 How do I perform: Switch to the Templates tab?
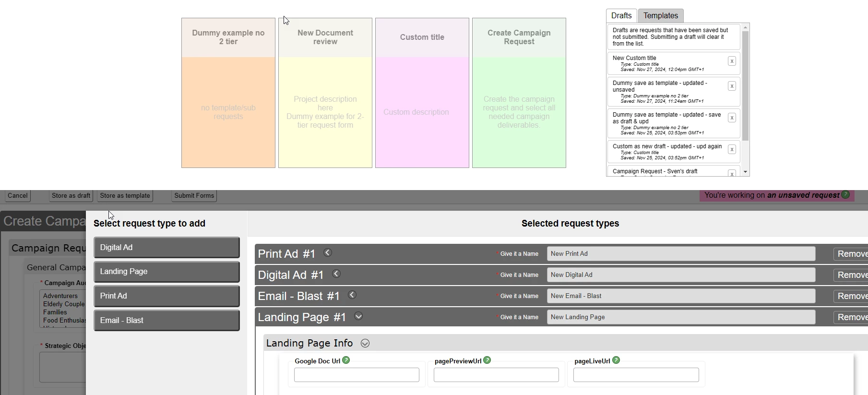click(661, 16)
